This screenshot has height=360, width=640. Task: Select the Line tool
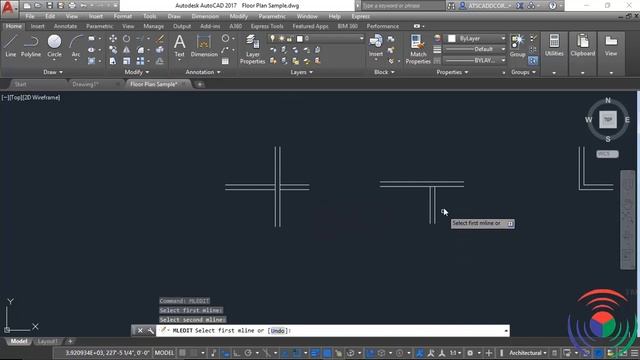click(x=11, y=46)
